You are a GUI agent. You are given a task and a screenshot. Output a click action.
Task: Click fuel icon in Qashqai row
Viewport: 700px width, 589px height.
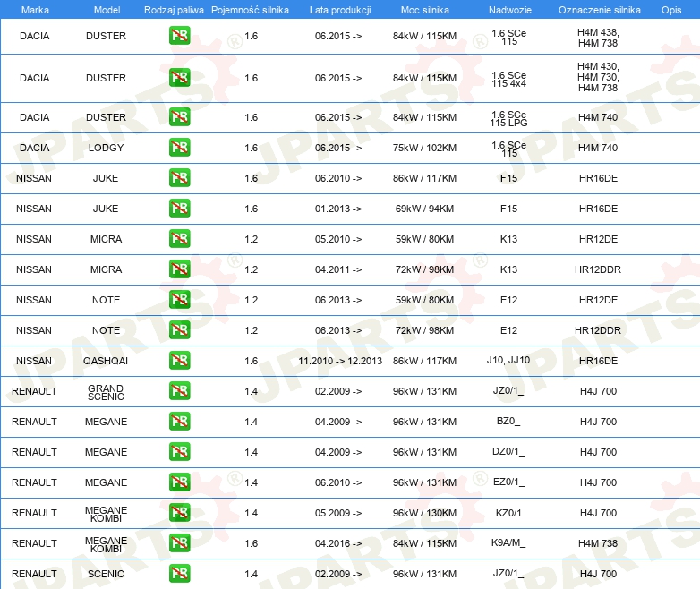click(x=179, y=361)
